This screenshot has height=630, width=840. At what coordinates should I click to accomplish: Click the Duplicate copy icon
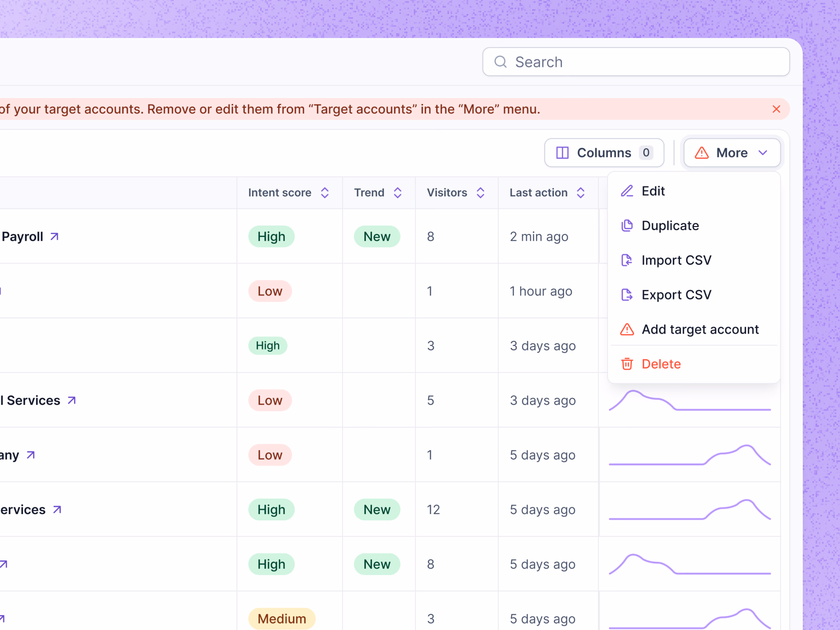(x=627, y=226)
